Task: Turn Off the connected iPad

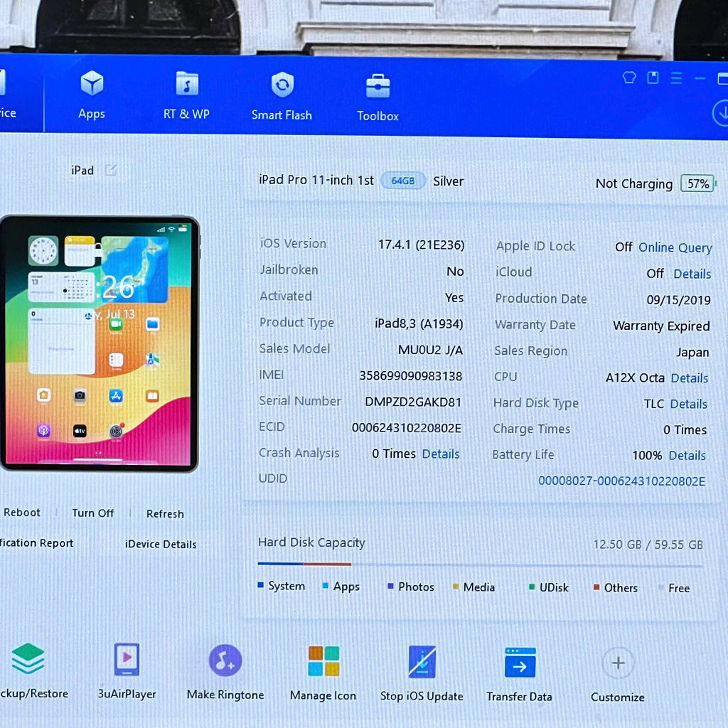Action: click(93, 513)
